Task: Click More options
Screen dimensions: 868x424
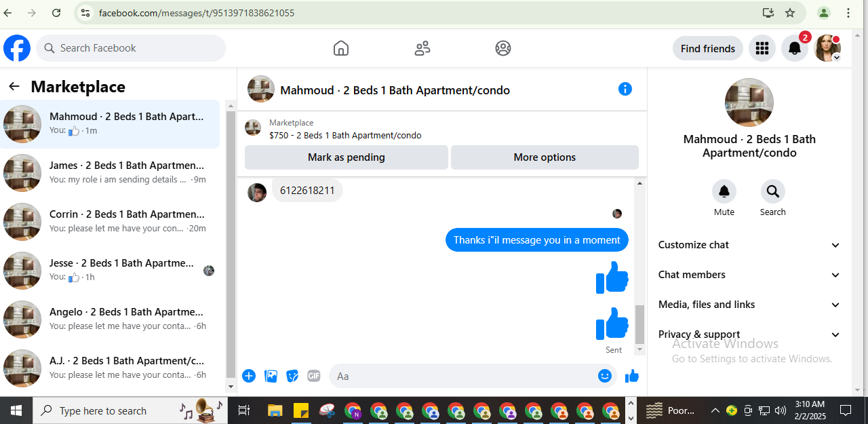Action: (x=545, y=157)
